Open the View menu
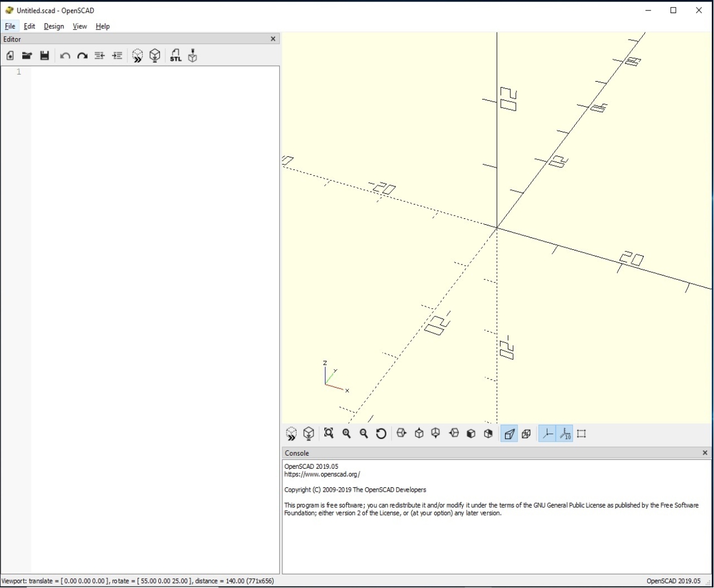Screen dimensions: 714x588 click(x=80, y=26)
